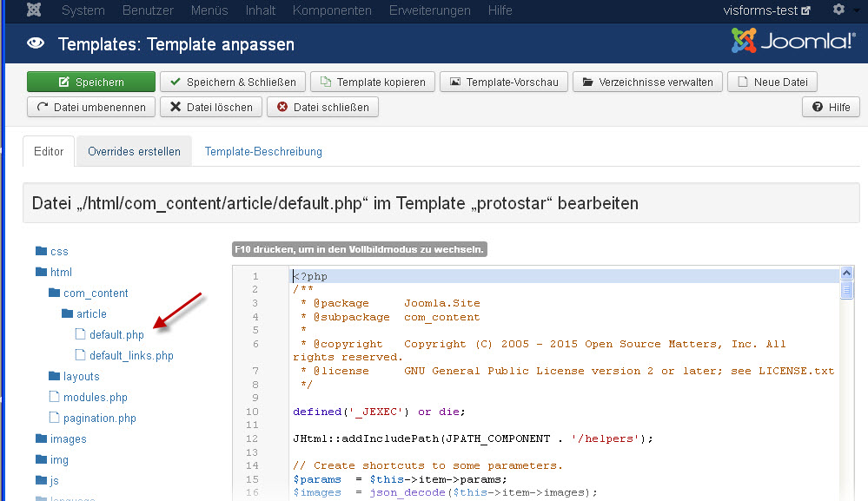Click the pagination.php file icon
868x501 pixels.
click(54, 418)
